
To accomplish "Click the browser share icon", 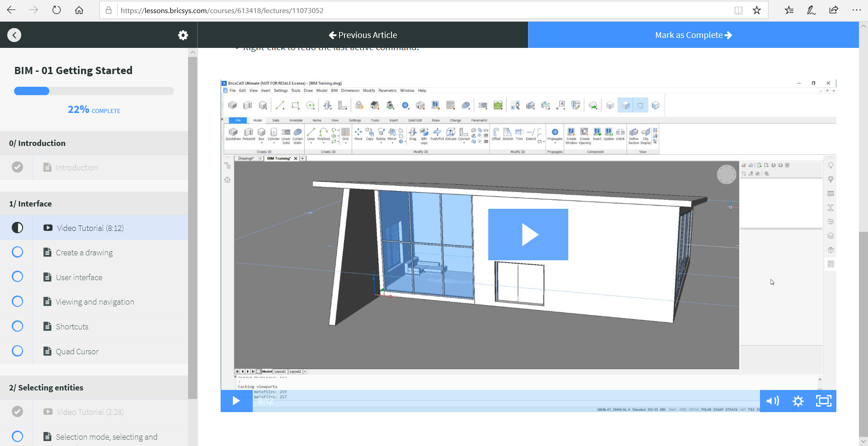I will click(834, 10).
